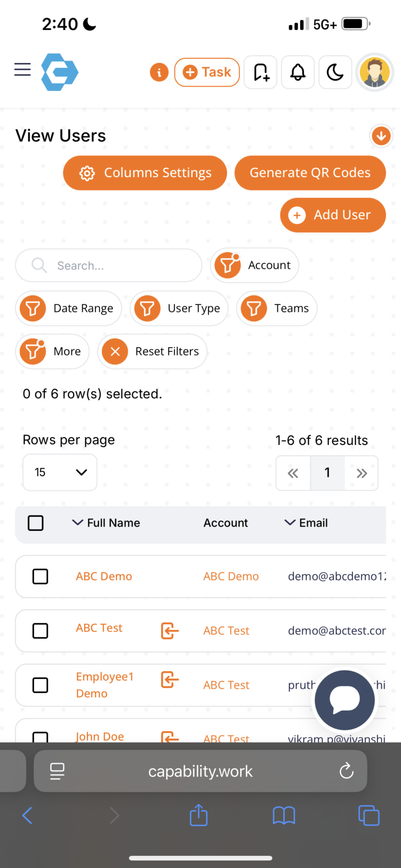401x868 pixels.
Task: Select the ABC Demo row checkbox
Action: click(40, 577)
